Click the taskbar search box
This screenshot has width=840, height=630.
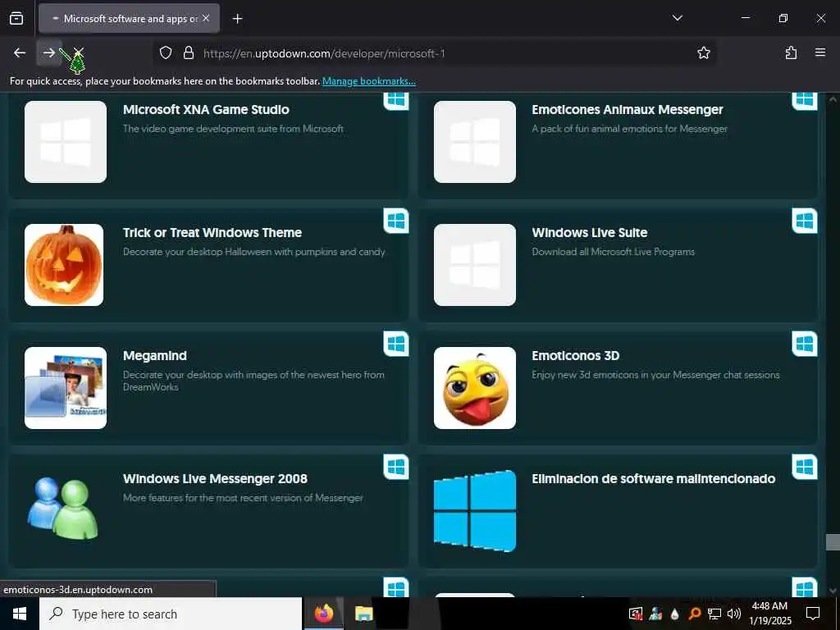tap(171, 614)
